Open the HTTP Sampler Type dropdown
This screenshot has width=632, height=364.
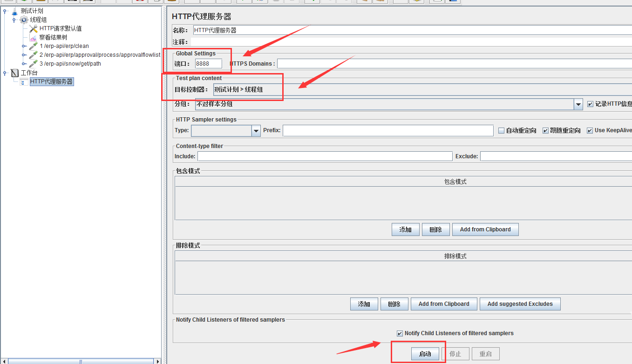coord(256,131)
